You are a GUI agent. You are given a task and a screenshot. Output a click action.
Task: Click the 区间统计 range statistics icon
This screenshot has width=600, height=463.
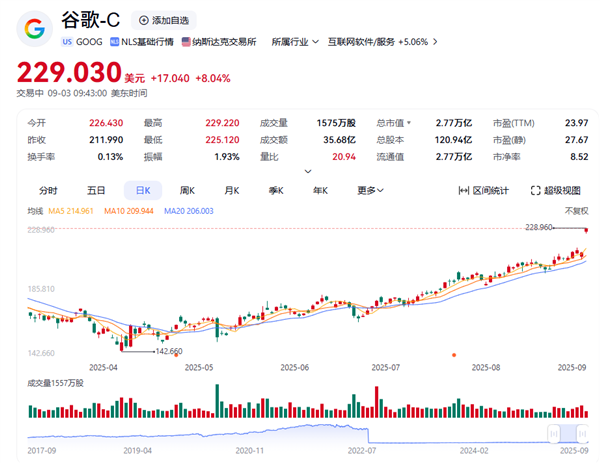coord(464,190)
